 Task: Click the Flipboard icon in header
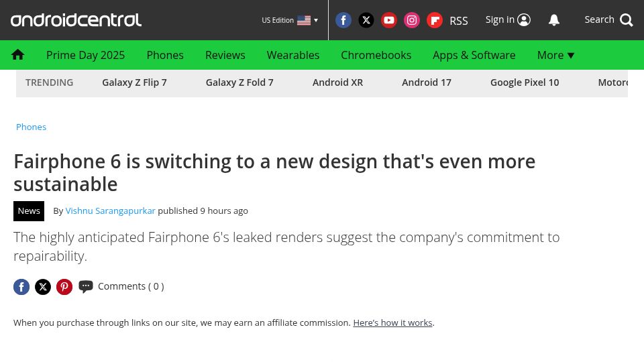(435, 20)
